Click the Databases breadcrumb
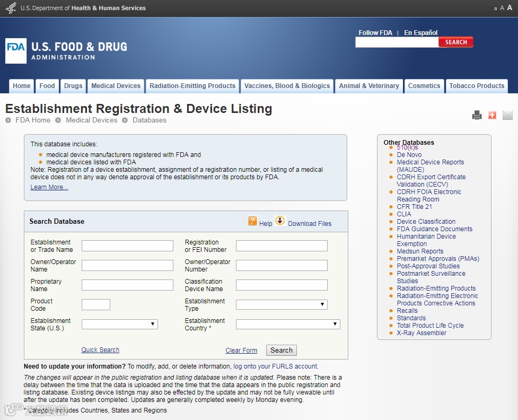518x420 pixels. 150,120
